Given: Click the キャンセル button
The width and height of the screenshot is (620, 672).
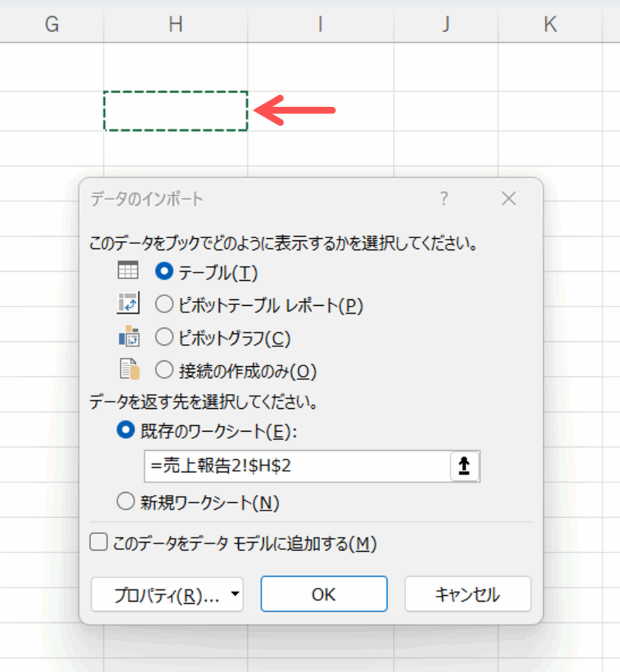Looking at the screenshot, I should (467, 595).
